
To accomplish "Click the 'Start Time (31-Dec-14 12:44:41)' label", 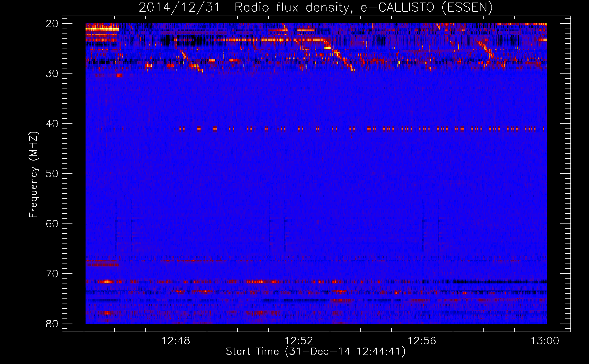I will tap(316, 352).
